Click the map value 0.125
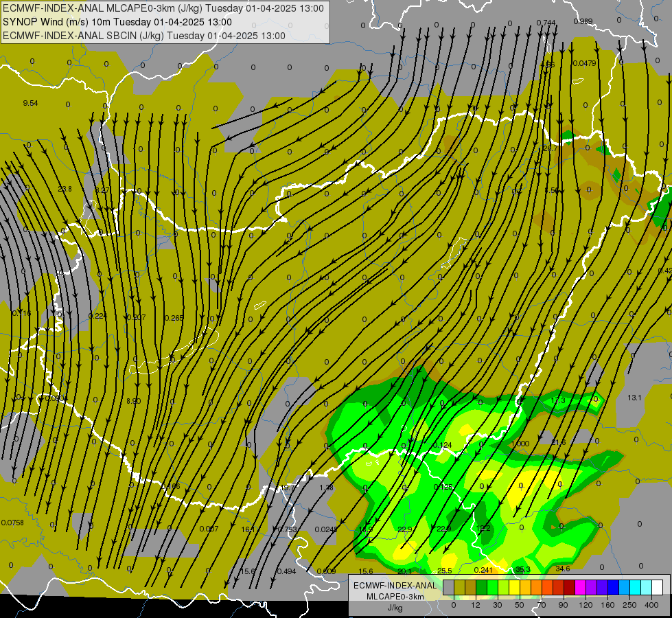 coord(443,487)
